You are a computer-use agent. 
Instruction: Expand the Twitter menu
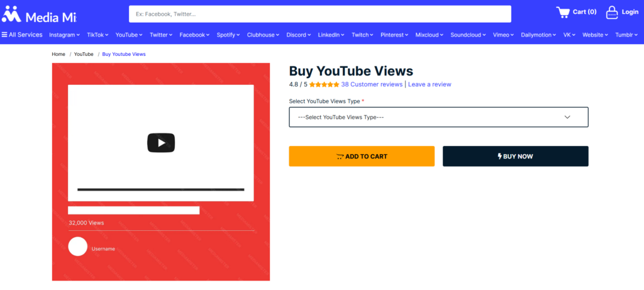click(161, 35)
